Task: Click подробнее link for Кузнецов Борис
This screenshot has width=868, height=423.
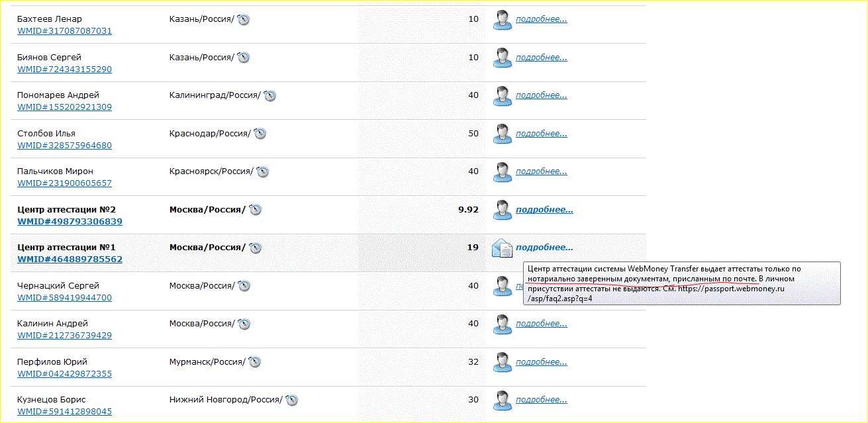Action: [x=542, y=400]
